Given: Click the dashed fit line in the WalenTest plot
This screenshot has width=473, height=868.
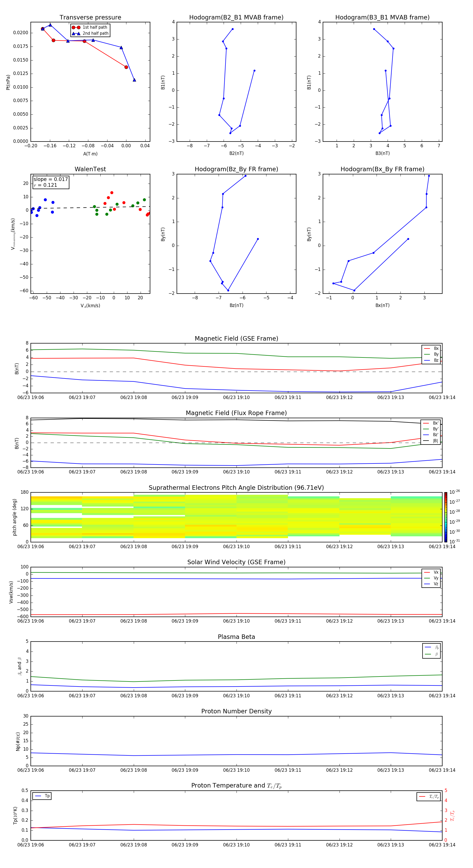Looking at the screenshot, I should [90, 208].
